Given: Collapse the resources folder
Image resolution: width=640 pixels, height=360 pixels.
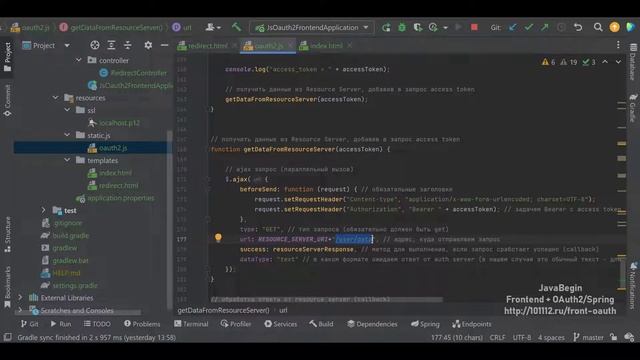Looking at the screenshot, I should [56, 98].
